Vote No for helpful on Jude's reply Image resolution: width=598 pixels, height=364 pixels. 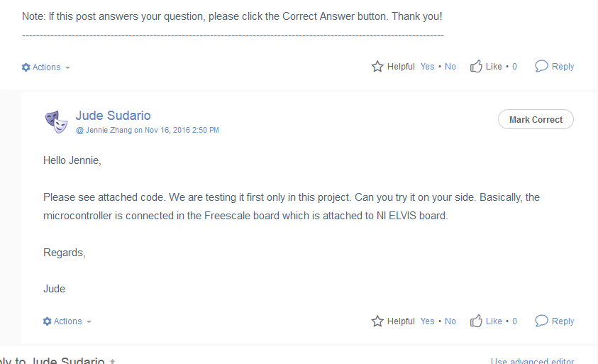pyautogui.click(x=450, y=321)
